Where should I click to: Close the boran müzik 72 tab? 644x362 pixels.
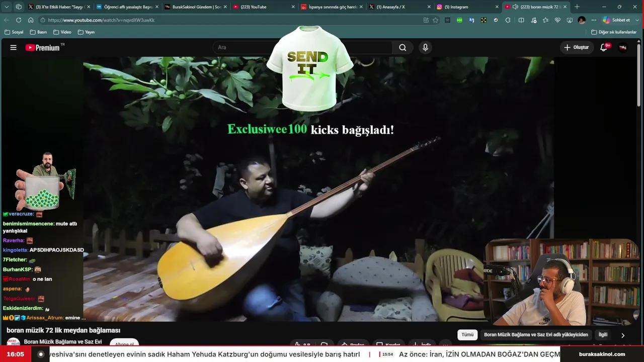pyautogui.click(x=565, y=7)
